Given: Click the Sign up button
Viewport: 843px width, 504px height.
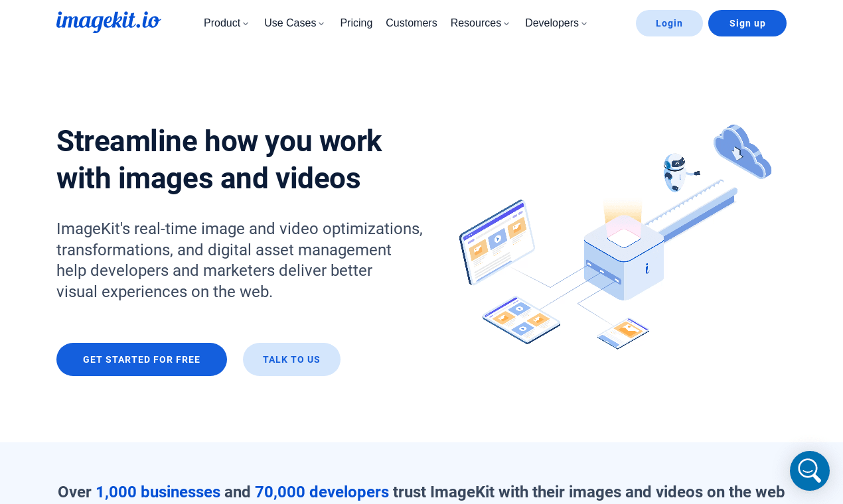Looking at the screenshot, I should tap(747, 23).
